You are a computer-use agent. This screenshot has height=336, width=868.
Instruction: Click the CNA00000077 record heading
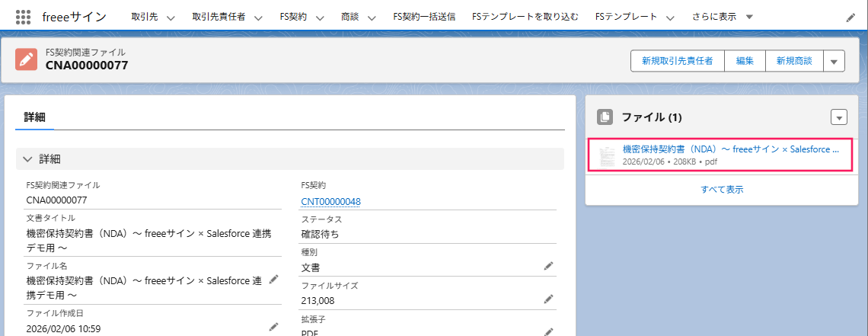pos(87,66)
